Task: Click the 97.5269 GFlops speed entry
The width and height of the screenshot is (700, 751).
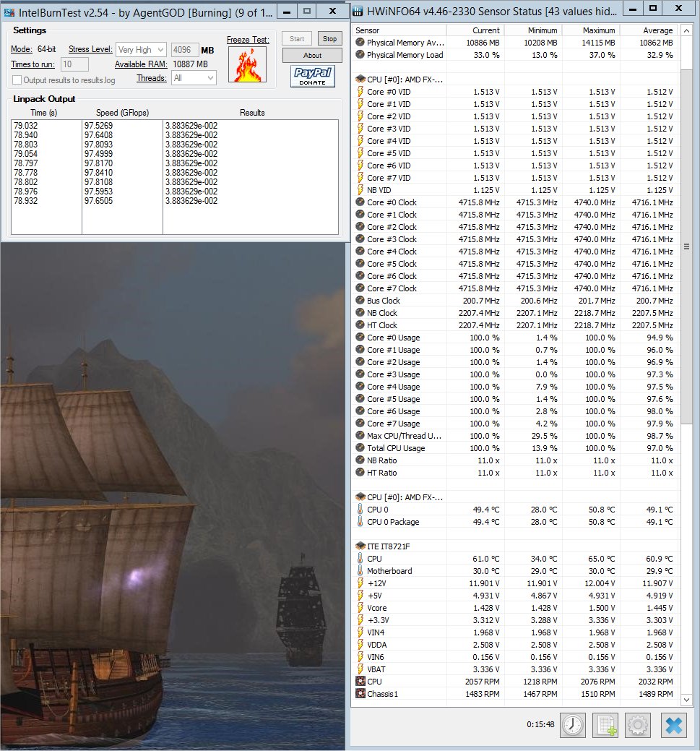Action: [99, 126]
